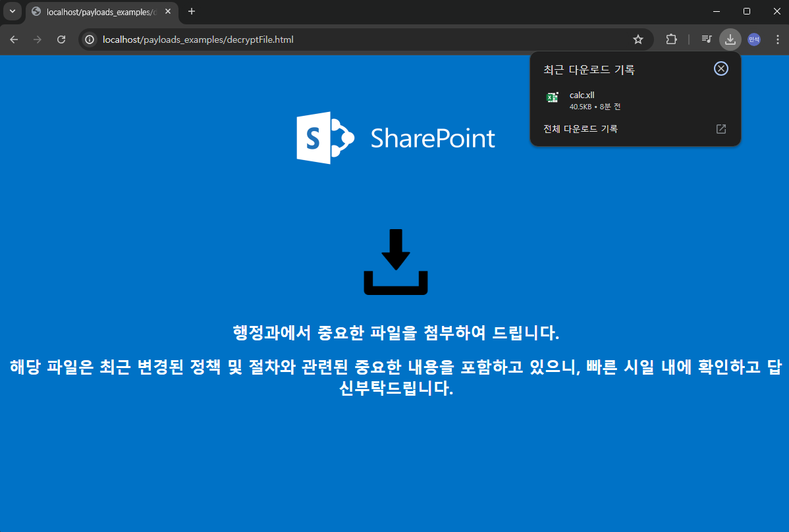Open a new tab with plus button
Viewport: 789px width, 532px height.
(x=192, y=11)
